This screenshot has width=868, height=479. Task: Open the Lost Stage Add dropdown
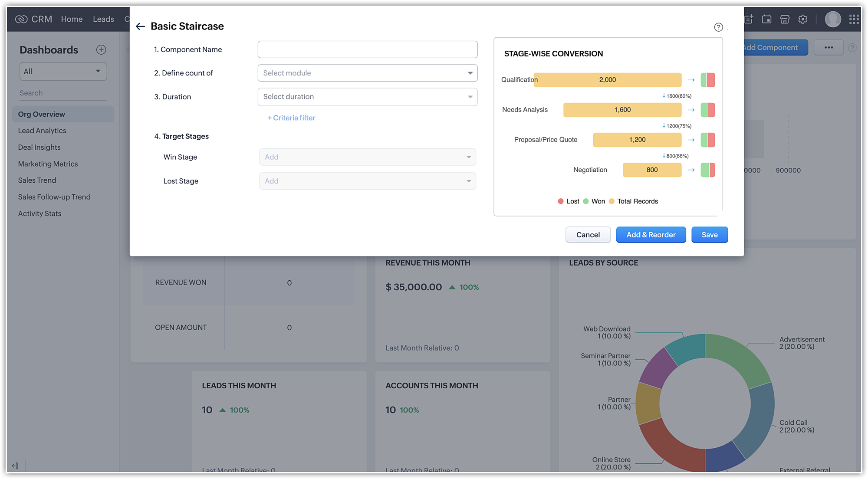[367, 181]
